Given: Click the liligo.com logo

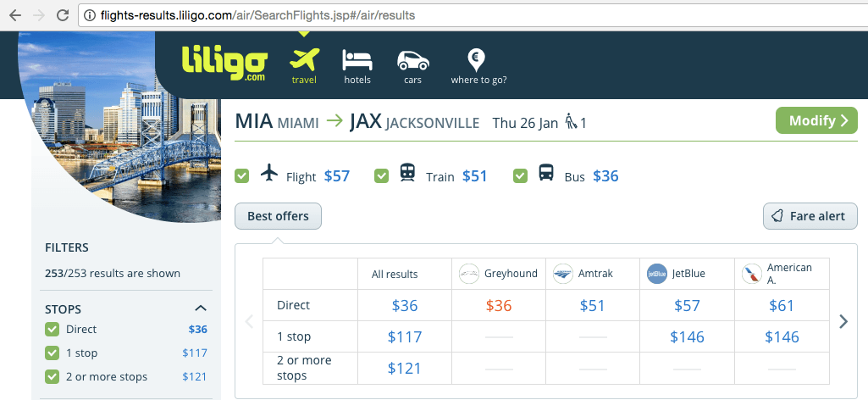Looking at the screenshot, I should pyautogui.click(x=224, y=63).
